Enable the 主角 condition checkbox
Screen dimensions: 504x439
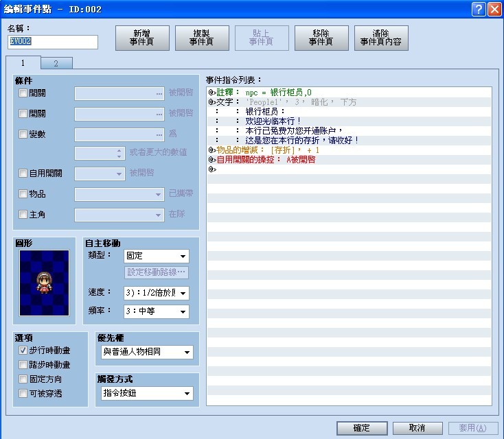point(23,215)
